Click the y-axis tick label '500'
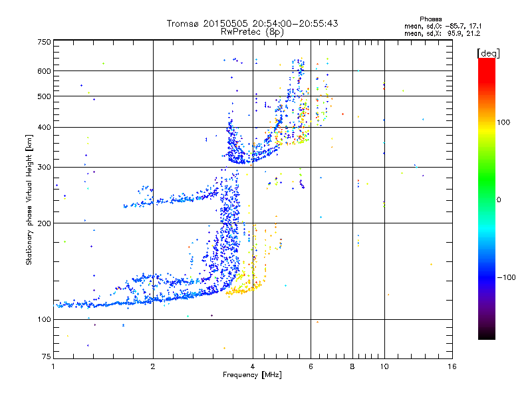The image size is (532, 399). (x=44, y=96)
